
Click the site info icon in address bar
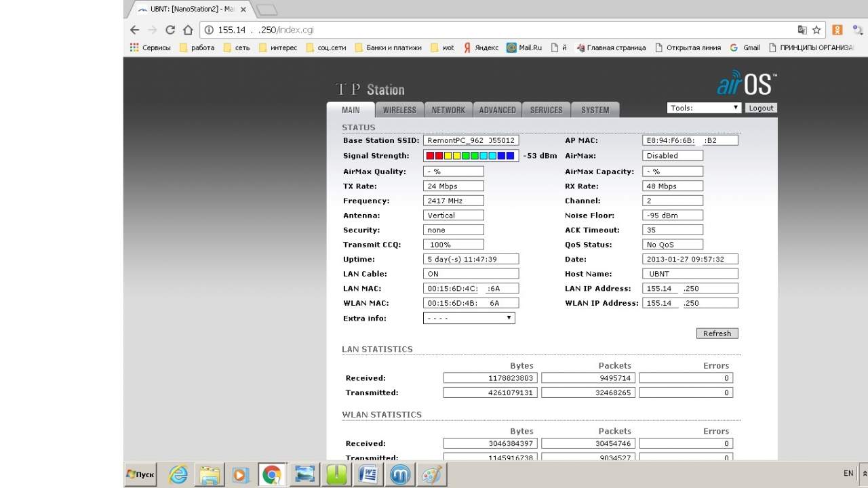209,30
